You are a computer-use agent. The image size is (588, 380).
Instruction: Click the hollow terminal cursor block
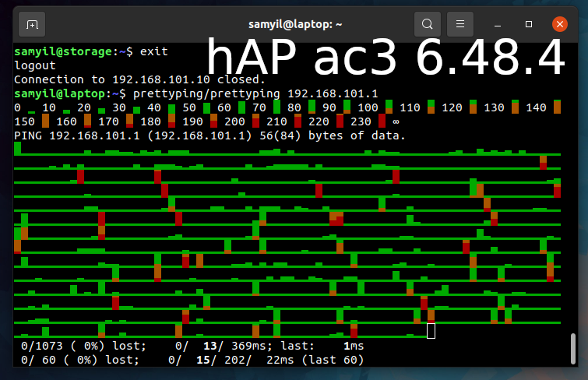[431, 331]
